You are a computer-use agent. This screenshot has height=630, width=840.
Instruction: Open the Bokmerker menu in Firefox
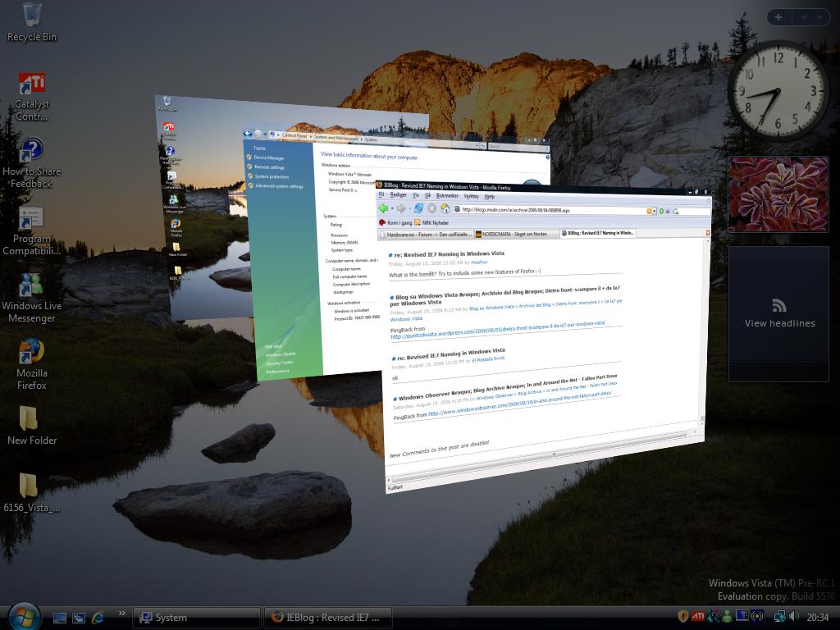pyautogui.click(x=447, y=195)
